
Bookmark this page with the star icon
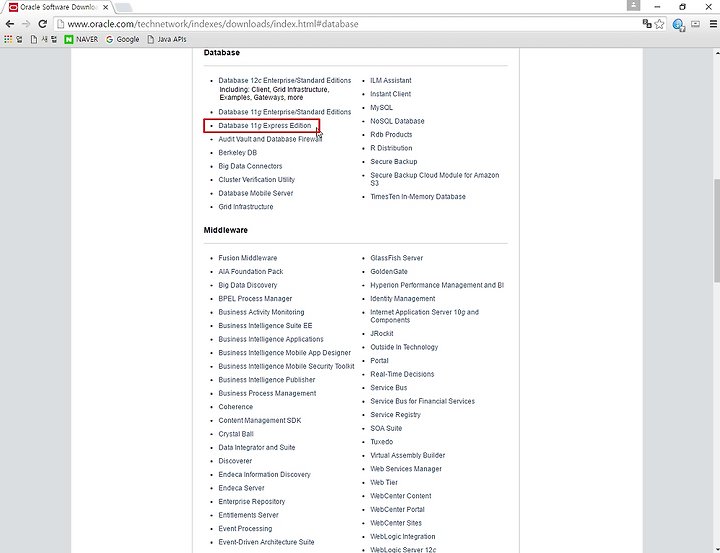tap(659, 24)
